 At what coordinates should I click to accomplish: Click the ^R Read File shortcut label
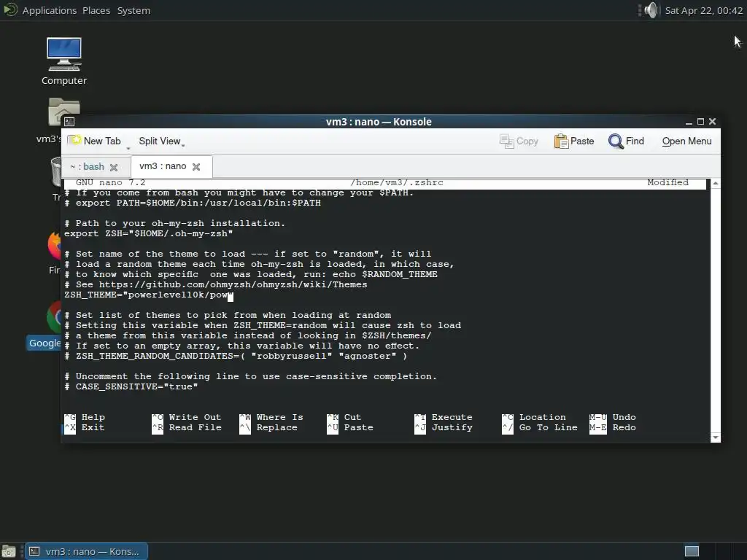(x=186, y=427)
